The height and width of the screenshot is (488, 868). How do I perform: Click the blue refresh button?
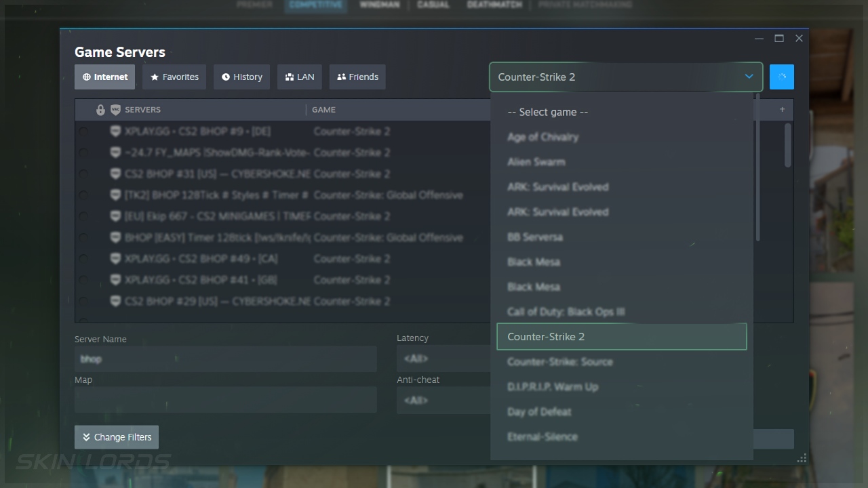pyautogui.click(x=782, y=77)
